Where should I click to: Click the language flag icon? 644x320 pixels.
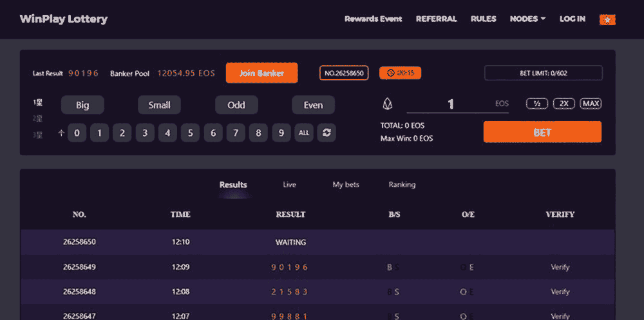click(x=607, y=19)
